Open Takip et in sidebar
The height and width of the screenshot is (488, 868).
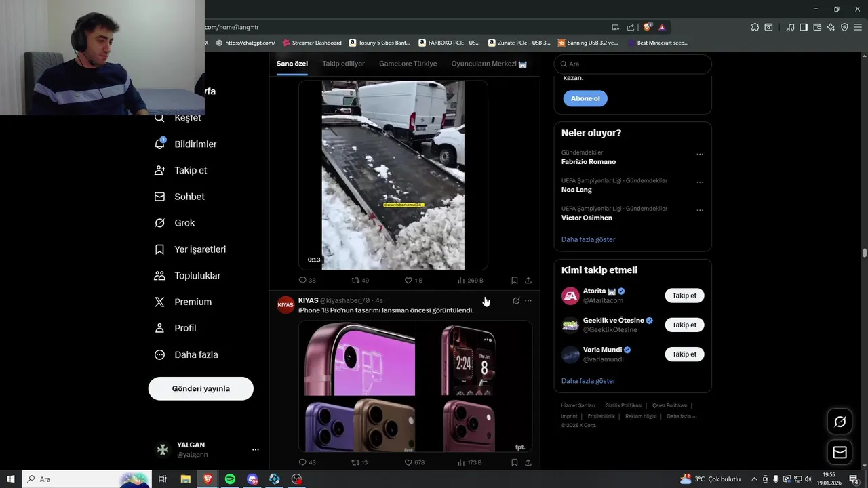181,170
